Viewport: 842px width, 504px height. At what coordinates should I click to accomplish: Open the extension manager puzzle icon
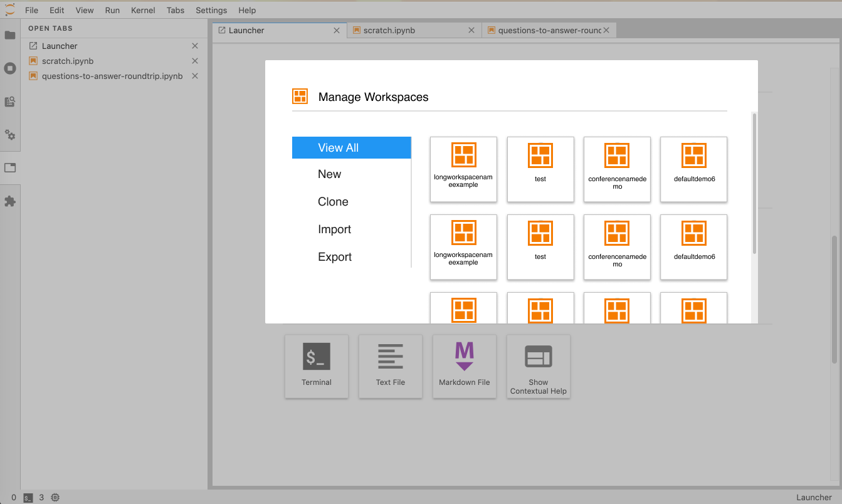point(10,201)
